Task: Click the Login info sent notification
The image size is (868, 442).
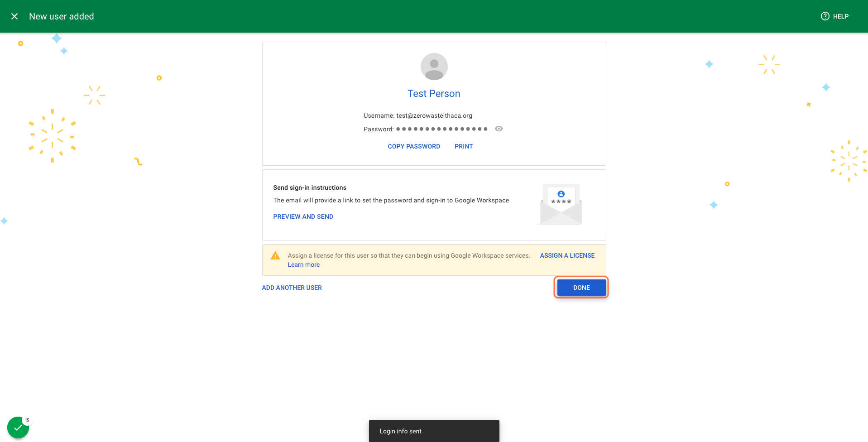Action: click(x=434, y=431)
